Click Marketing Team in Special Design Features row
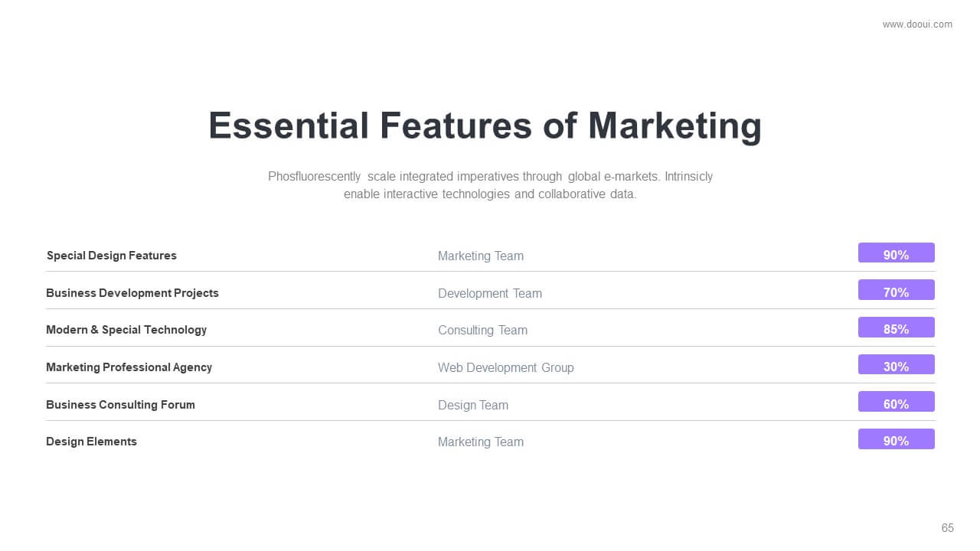This screenshot has height=551, width=980. (481, 256)
